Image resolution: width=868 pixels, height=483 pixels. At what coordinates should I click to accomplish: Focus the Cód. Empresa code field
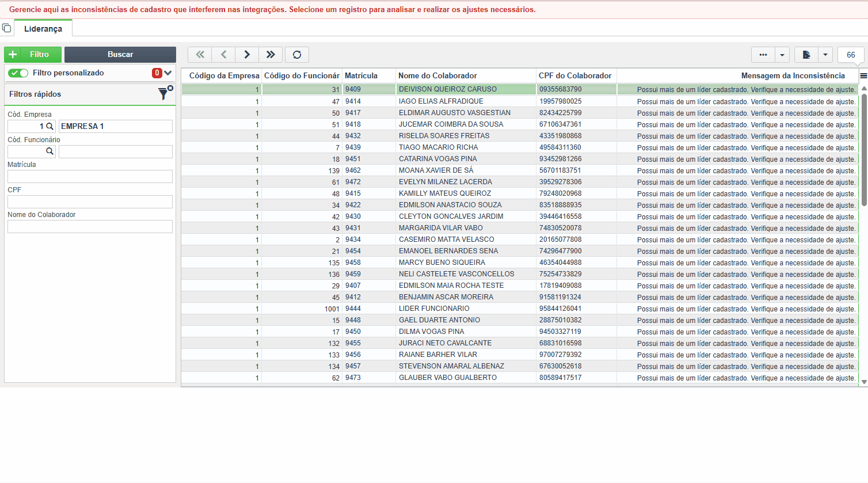pos(26,126)
